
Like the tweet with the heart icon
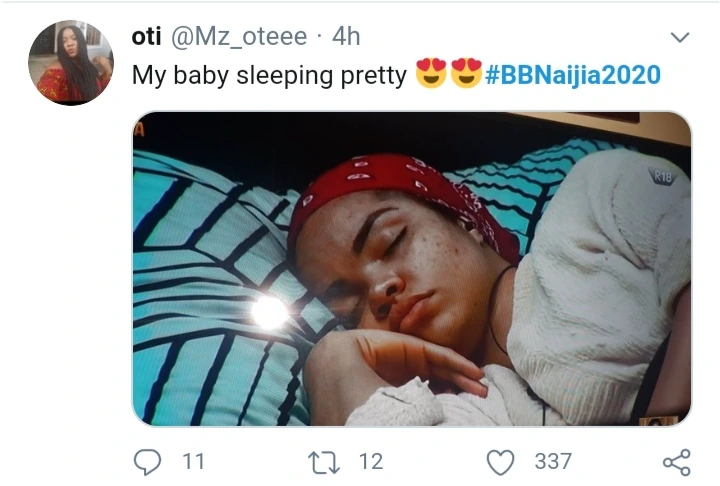500,461
